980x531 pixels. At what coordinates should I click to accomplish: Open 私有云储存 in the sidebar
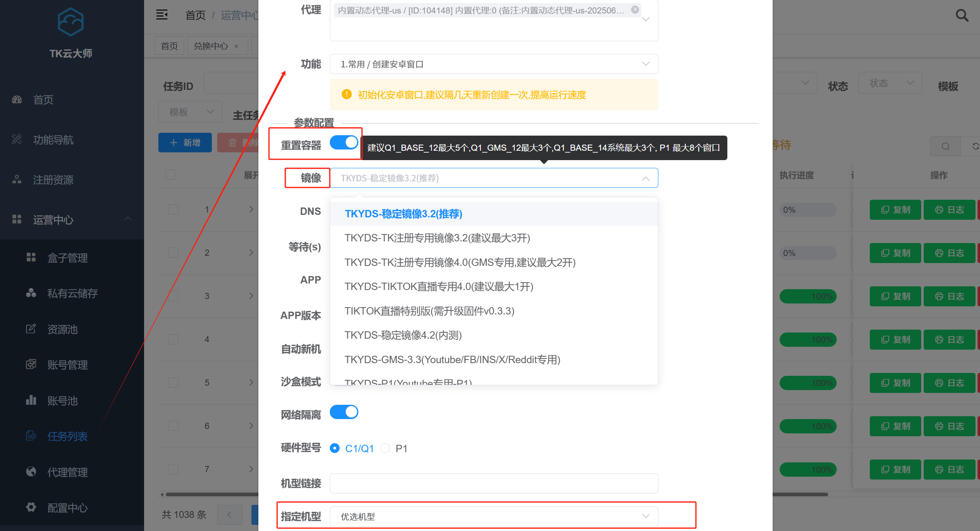point(72,293)
